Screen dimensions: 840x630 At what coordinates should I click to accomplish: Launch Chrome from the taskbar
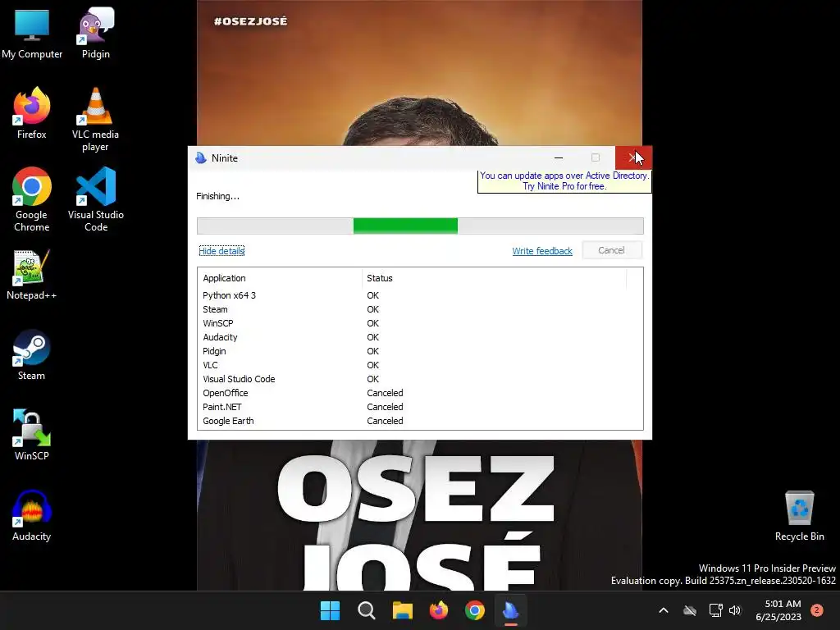(475, 610)
